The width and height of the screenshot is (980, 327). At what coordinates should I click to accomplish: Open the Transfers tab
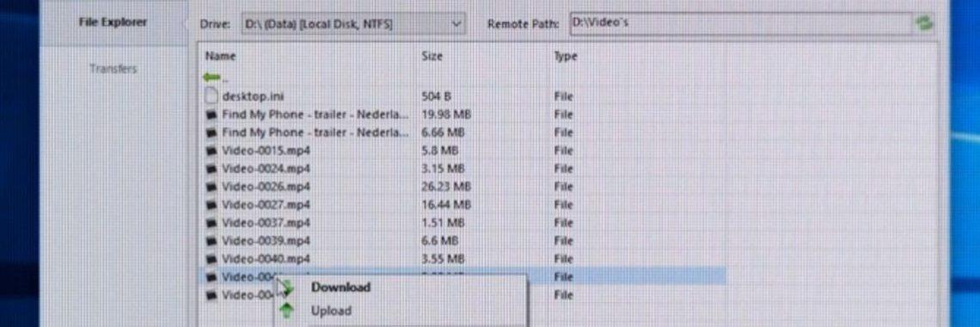point(113,69)
